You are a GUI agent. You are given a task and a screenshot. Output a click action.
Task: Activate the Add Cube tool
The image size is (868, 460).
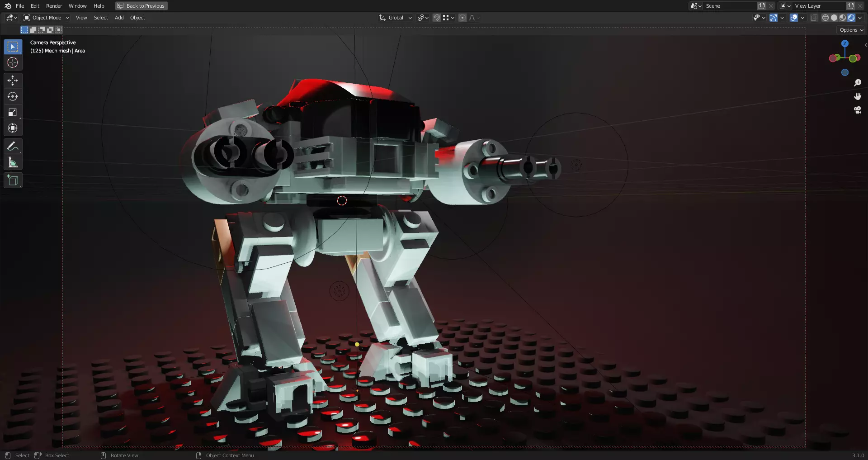click(x=13, y=180)
